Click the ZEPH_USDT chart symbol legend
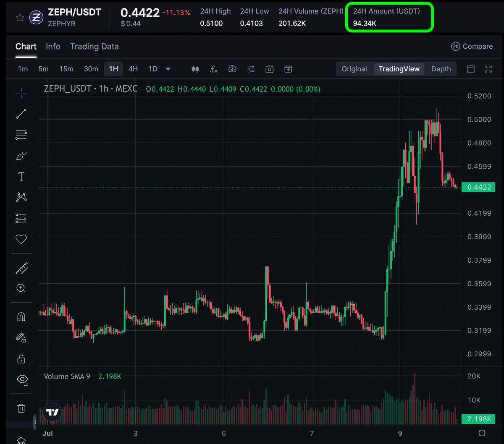Image resolution: width=504 pixels, height=444 pixels. pyautogui.click(x=90, y=89)
